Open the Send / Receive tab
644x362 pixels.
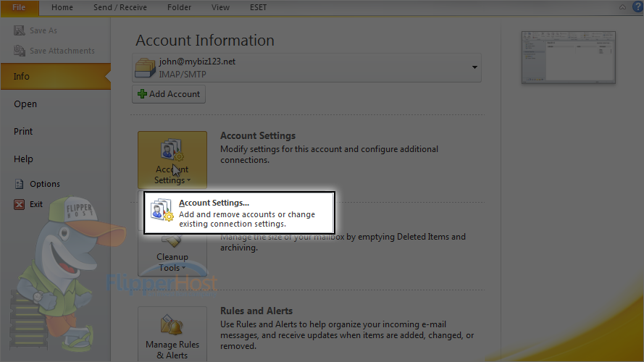point(120,7)
